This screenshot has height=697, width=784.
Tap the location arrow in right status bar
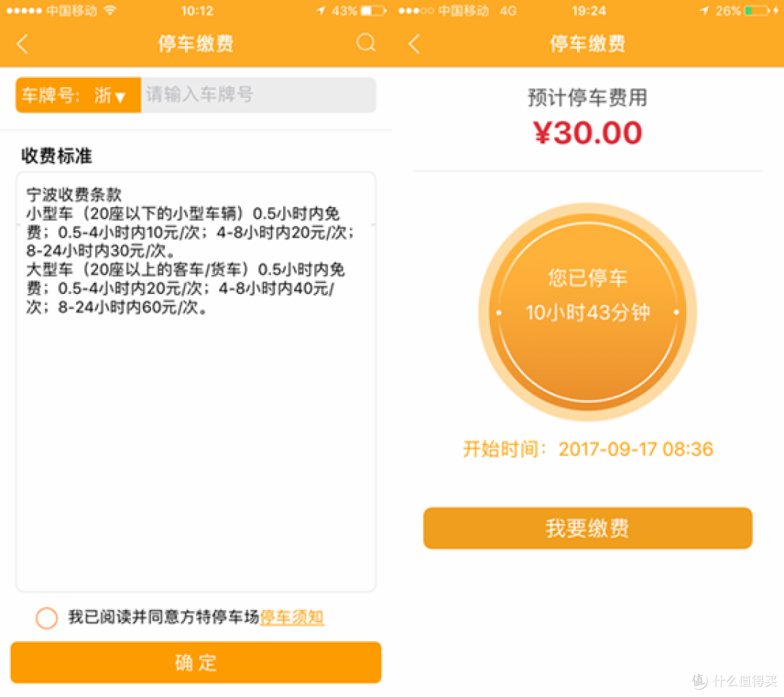click(x=704, y=10)
